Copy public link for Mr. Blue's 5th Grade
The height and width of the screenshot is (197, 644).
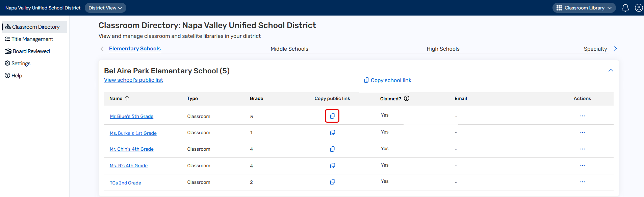pos(332,116)
